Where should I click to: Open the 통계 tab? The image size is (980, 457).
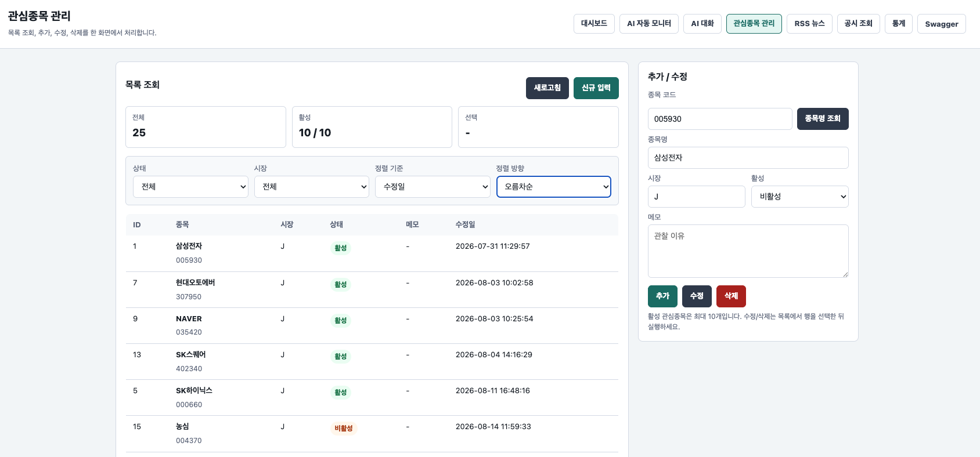899,24
